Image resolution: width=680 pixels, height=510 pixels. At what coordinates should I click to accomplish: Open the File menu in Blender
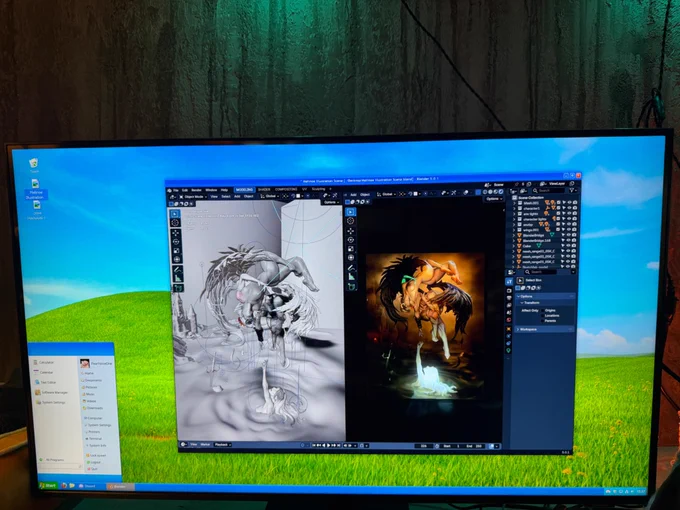pos(175,190)
